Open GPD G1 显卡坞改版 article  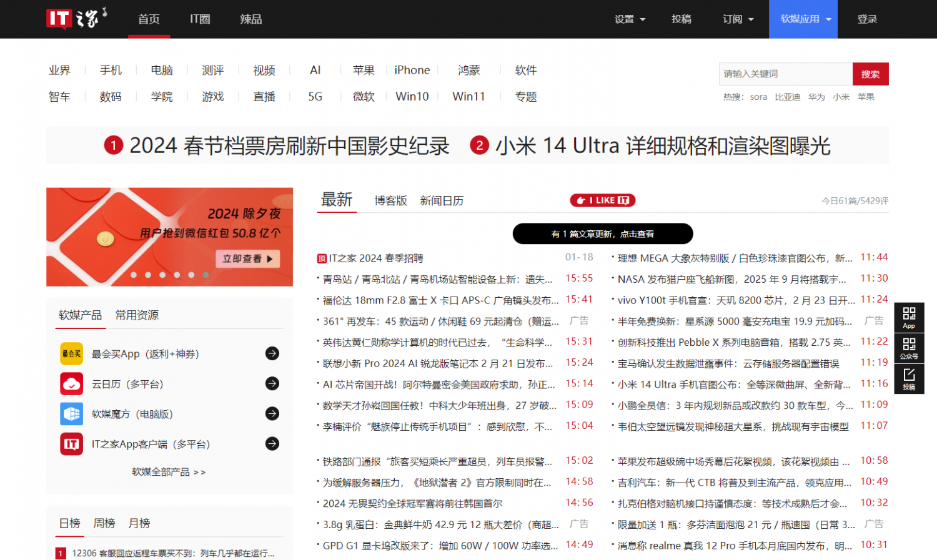click(440, 545)
